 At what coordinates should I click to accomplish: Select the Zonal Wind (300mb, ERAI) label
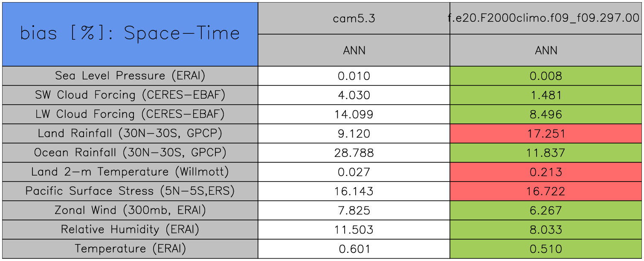(x=130, y=210)
